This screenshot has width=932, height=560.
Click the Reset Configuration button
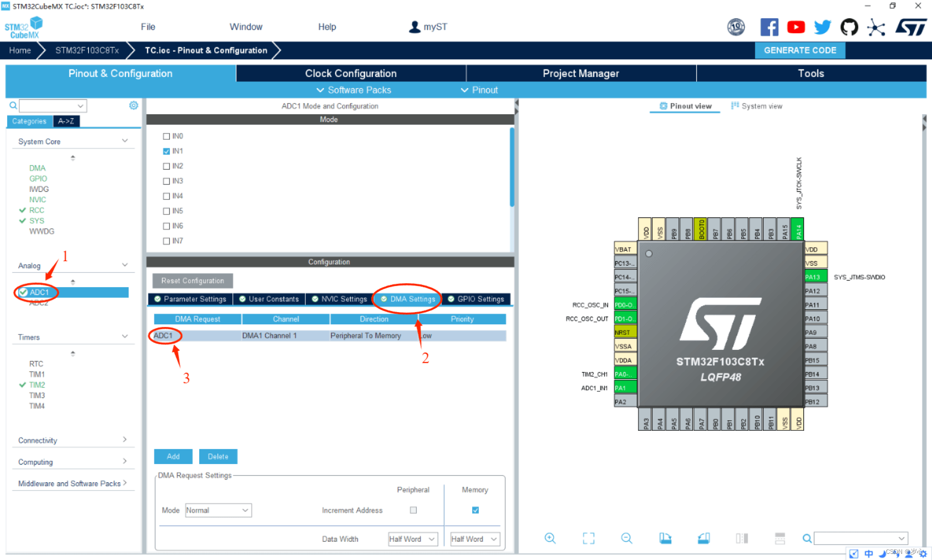point(193,281)
